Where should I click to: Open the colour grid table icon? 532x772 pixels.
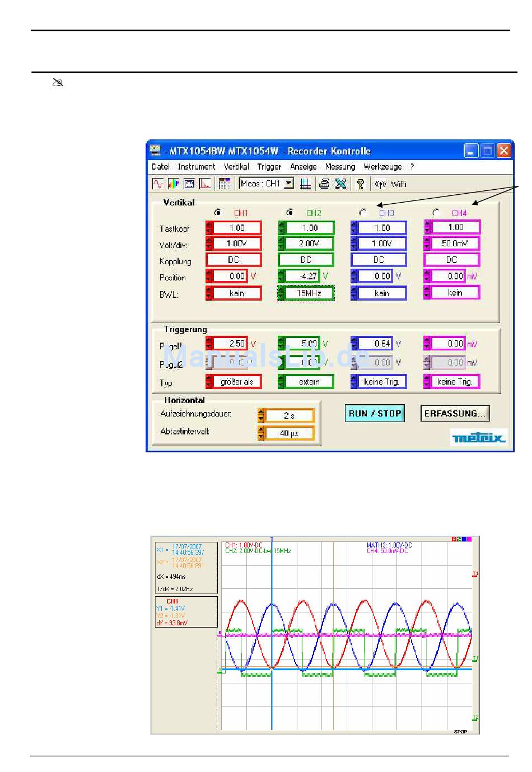225,184
